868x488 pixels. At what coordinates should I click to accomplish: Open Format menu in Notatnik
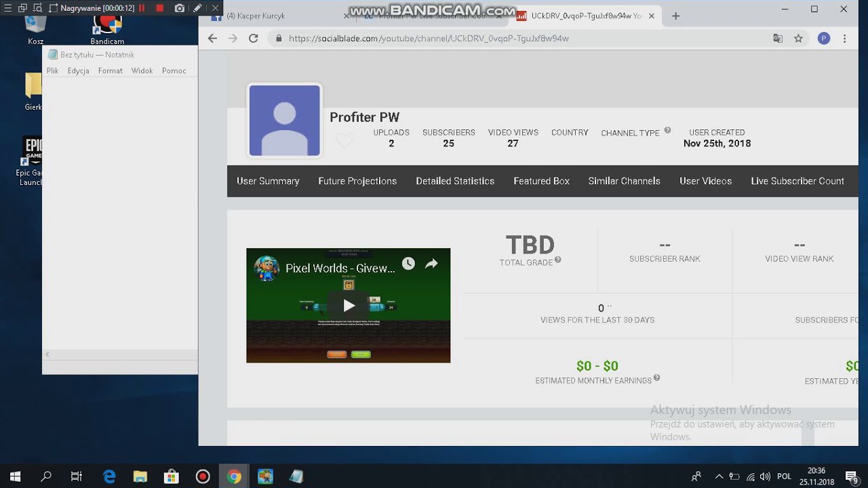[110, 70]
